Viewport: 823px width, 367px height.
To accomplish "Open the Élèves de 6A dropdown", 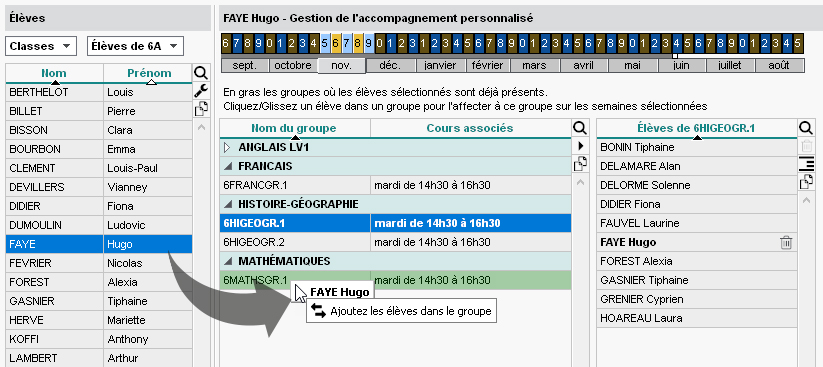I will click(x=135, y=46).
